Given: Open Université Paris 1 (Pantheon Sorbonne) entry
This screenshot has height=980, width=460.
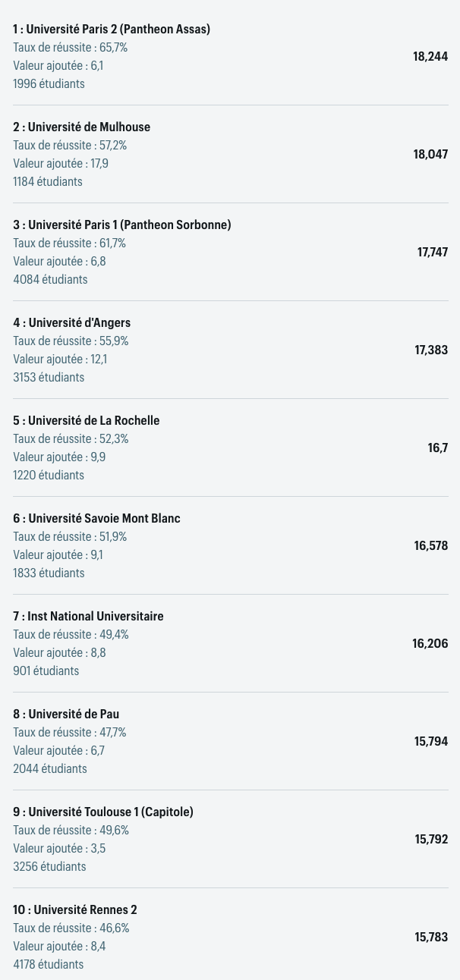Looking at the screenshot, I should 122,225.
